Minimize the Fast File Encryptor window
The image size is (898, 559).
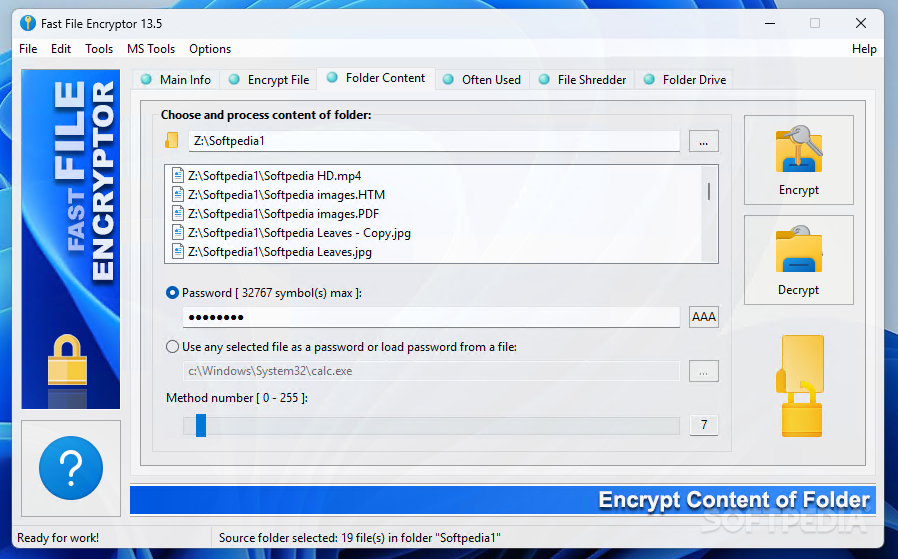[770, 23]
